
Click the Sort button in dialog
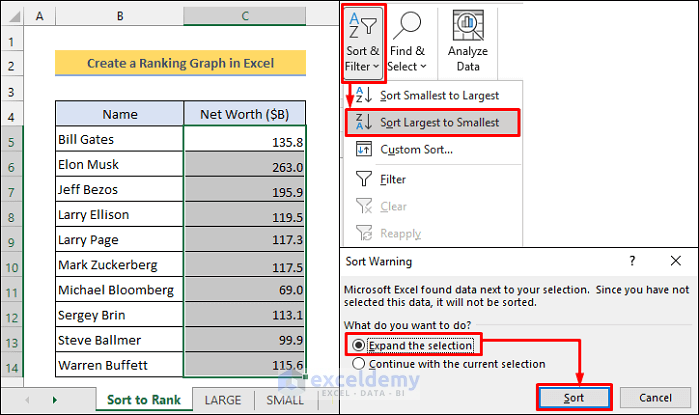(x=574, y=398)
